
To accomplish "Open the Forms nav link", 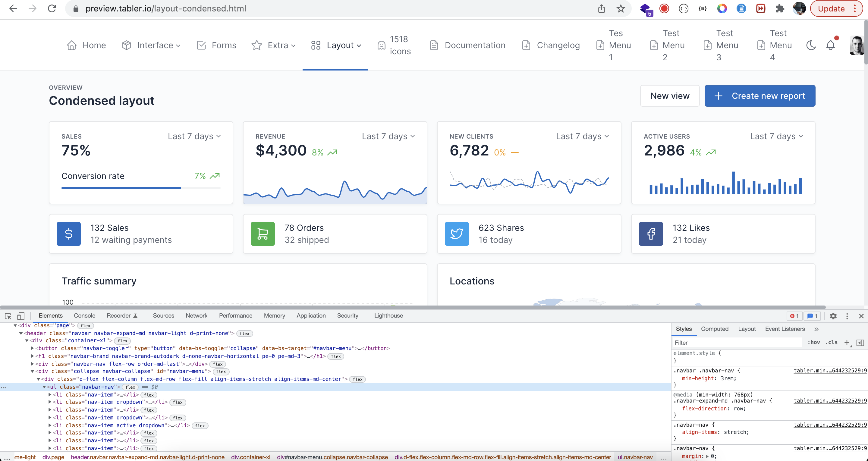I will pyautogui.click(x=217, y=45).
